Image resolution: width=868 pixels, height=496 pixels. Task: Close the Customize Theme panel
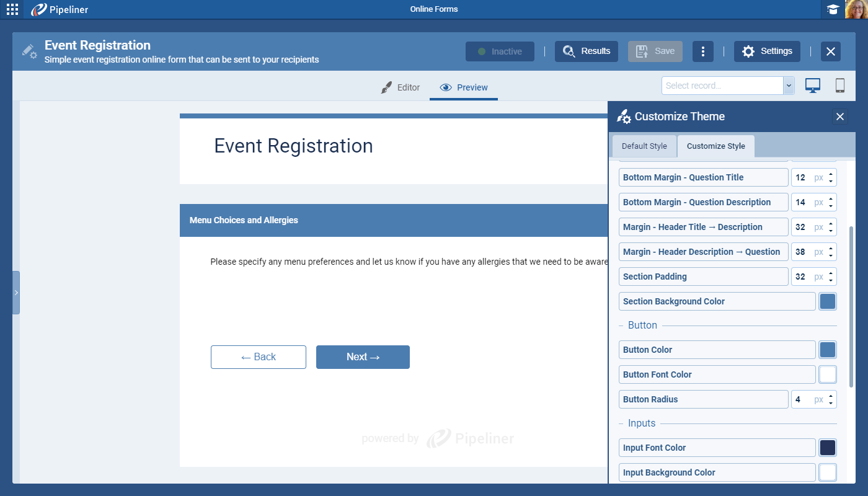tap(839, 117)
